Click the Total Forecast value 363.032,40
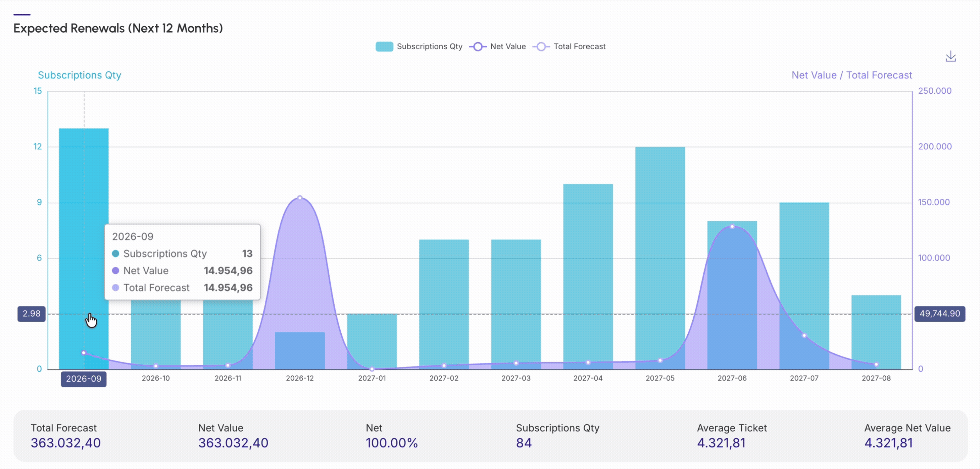 point(65,443)
